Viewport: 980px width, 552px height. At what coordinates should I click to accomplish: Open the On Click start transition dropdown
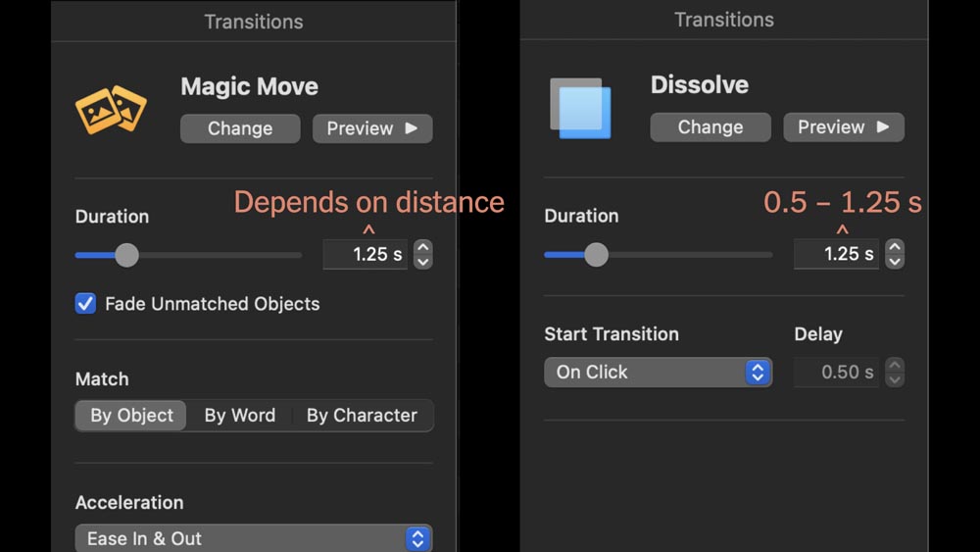point(658,373)
